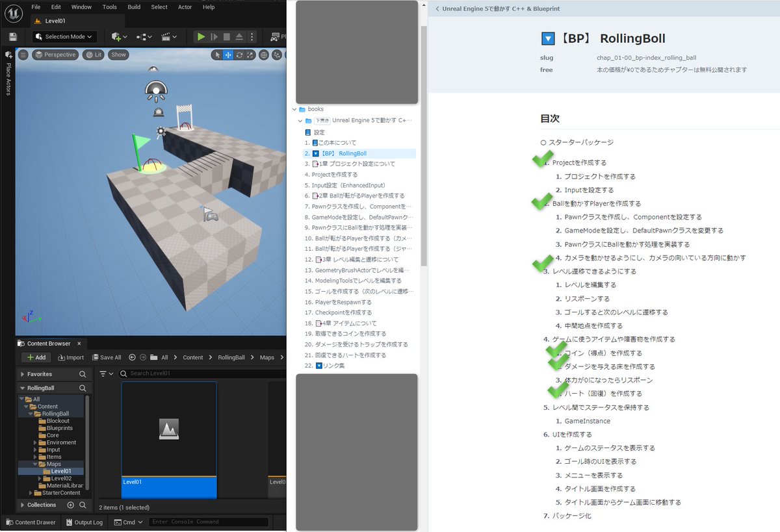
Task: Go forward in Content Browser history
Action: (x=143, y=357)
